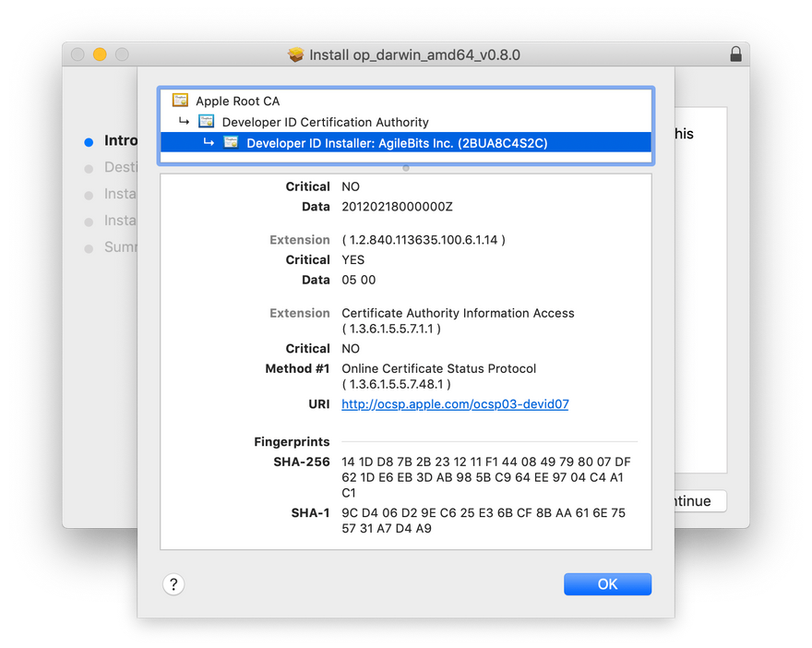Click the SHA-256 fingerprint value

click(485, 477)
